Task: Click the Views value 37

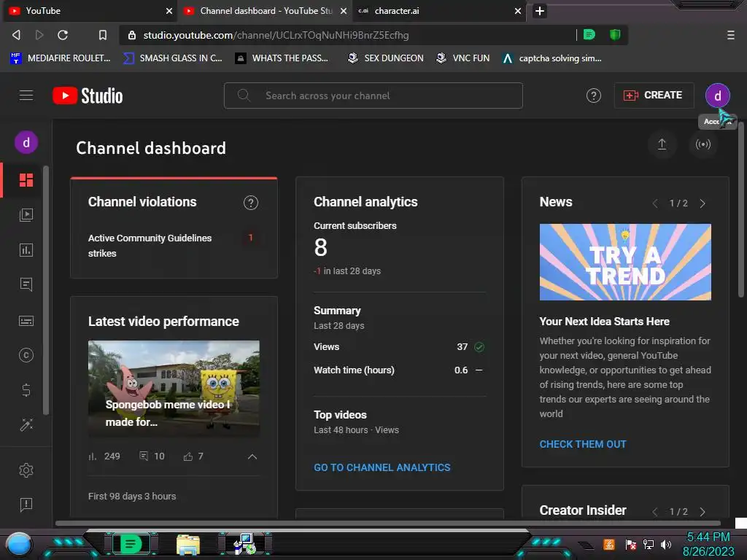Action: point(462,346)
